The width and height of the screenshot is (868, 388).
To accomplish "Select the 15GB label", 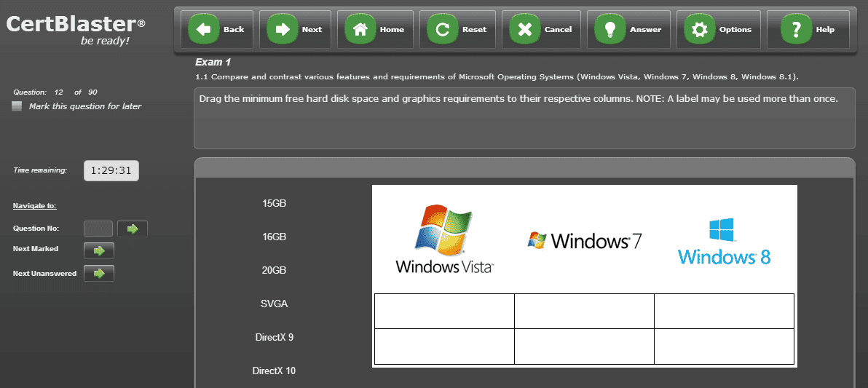I will 274,203.
